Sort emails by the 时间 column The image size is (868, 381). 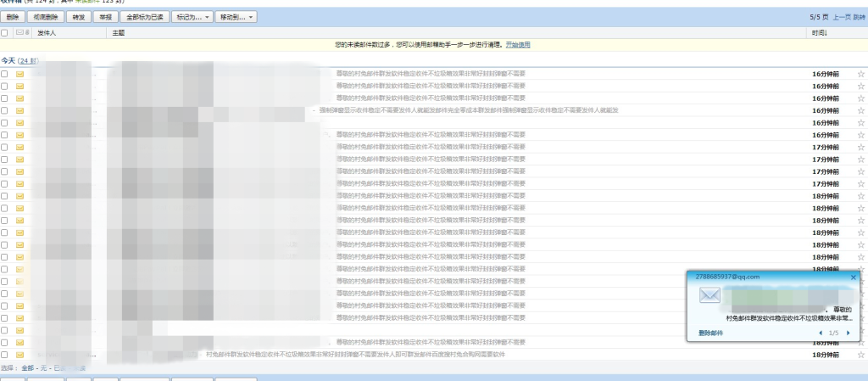click(819, 32)
